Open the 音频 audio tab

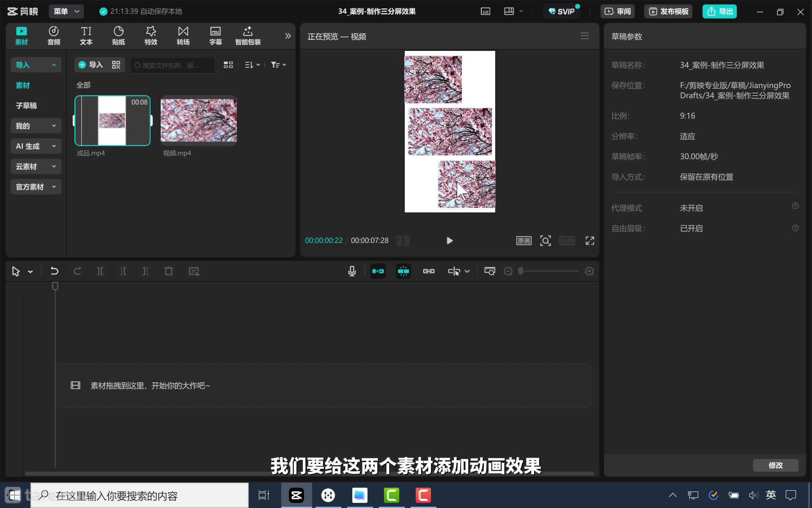[54, 36]
